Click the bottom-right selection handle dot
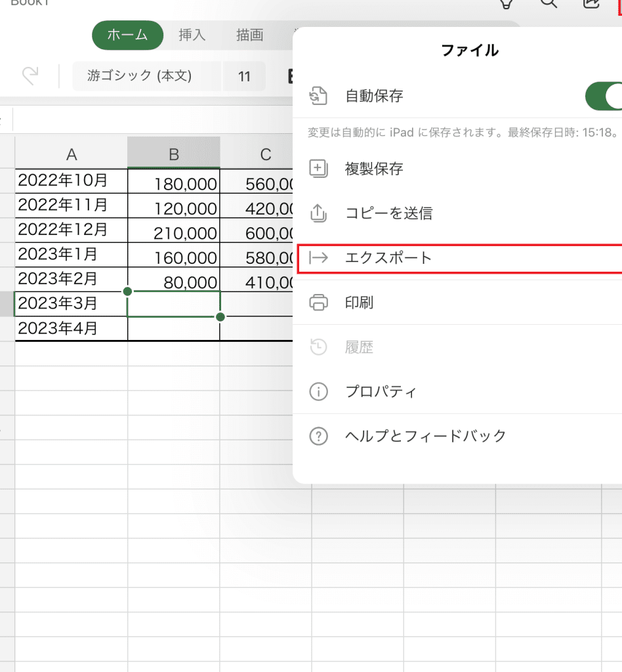The height and width of the screenshot is (672, 622). [x=220, y=317]
